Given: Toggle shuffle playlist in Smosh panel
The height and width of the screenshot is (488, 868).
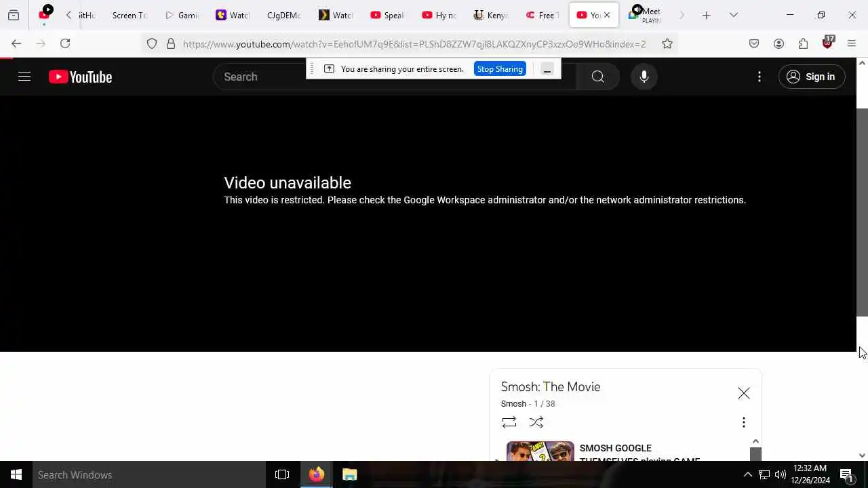Looking at the screenshot, I should coord(536,422).
